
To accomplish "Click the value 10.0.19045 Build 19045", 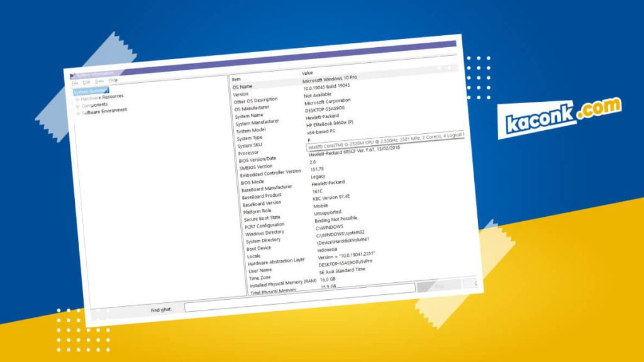I will tap(327, 87).
